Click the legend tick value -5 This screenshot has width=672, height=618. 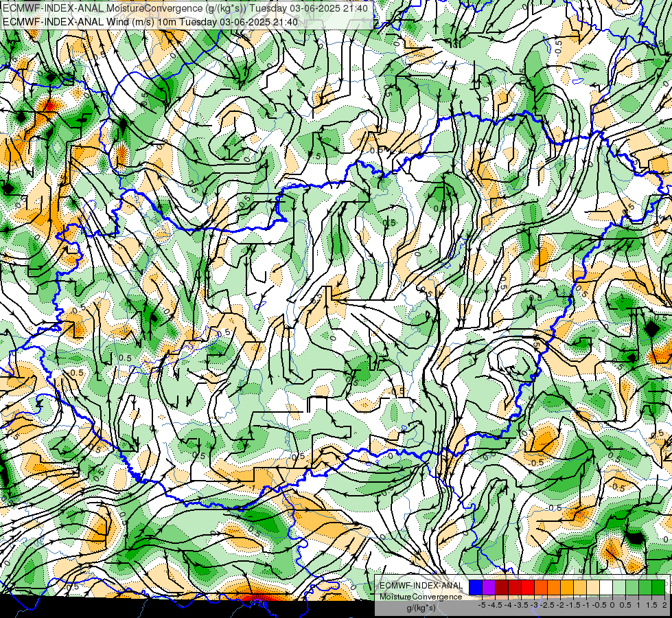482,605
